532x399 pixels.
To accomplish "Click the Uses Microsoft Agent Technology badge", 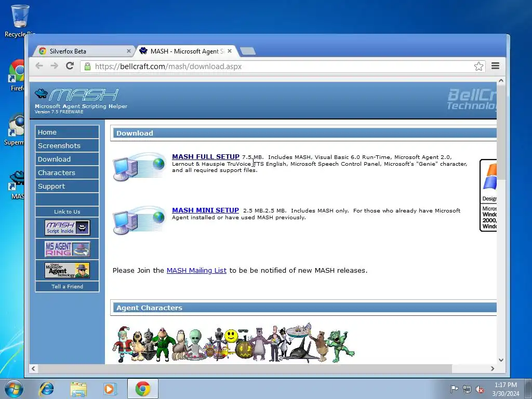I will pyautogui.click(x=67, y=270).
